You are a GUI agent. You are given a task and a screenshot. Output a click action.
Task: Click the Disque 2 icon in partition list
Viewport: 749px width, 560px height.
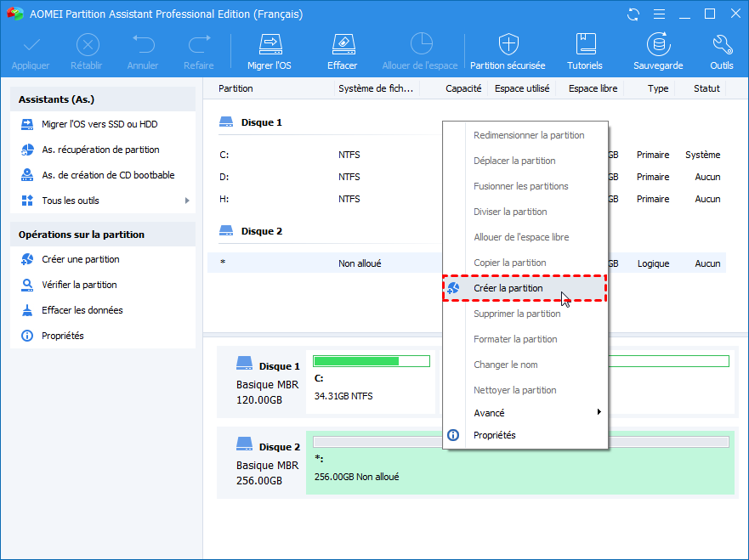(x=226, y=231)
